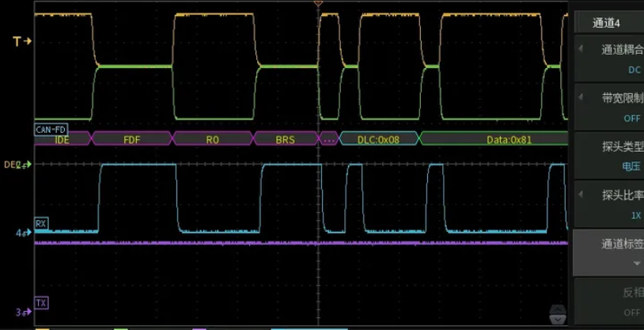Toggle the 带宽限制 OFF setting
The image size is (644, 330).
click(609, 107)
